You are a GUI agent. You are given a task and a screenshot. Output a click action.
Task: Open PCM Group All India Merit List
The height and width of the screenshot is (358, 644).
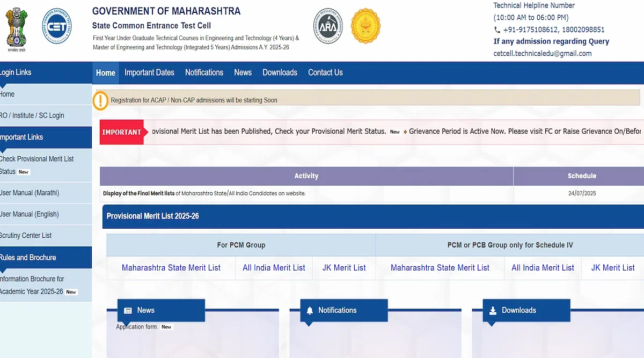tap(274, 268)
